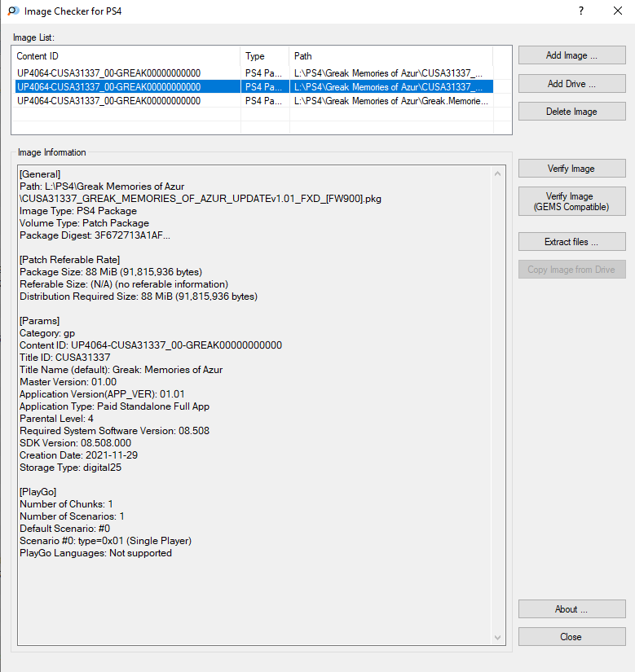Open the Extract files dialog
The height and width of the screenshot is (672, 635).
click(571, 242)
